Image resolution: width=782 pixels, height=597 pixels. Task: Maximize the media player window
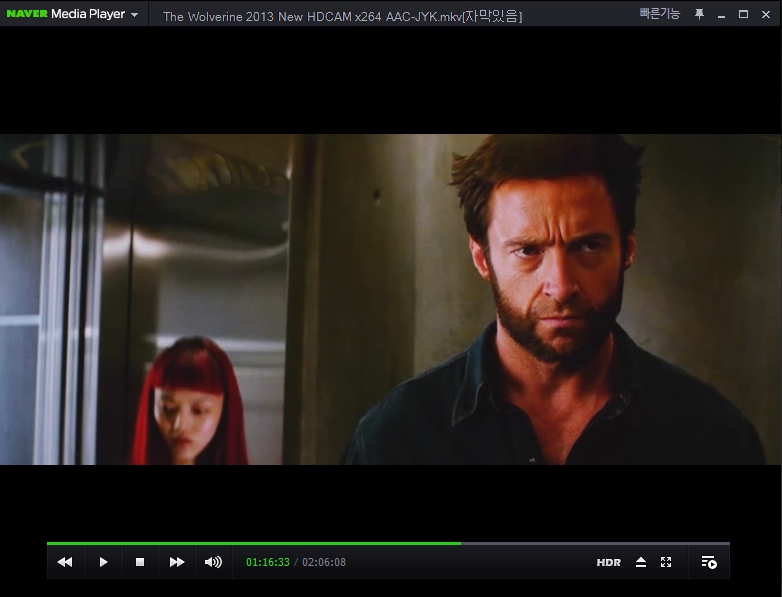(x=743, y=14)
